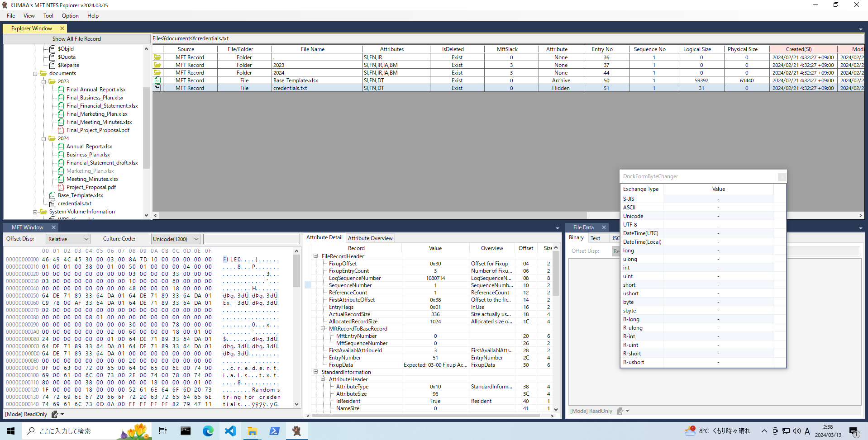Collapse the documents folder in tree
The width and height of the screenshot is (868, 440).
tap(35, 73)
